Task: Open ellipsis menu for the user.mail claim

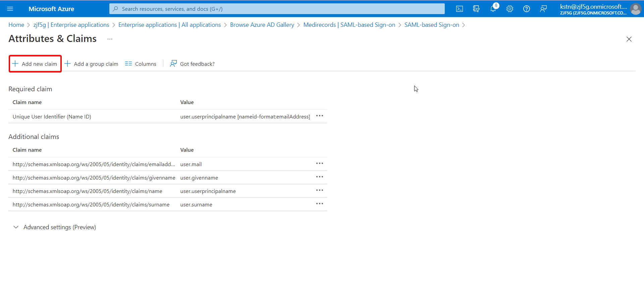Action: click(x=320, y=164)
